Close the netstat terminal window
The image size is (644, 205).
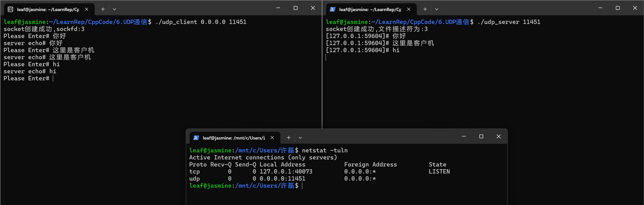(499, 136)
